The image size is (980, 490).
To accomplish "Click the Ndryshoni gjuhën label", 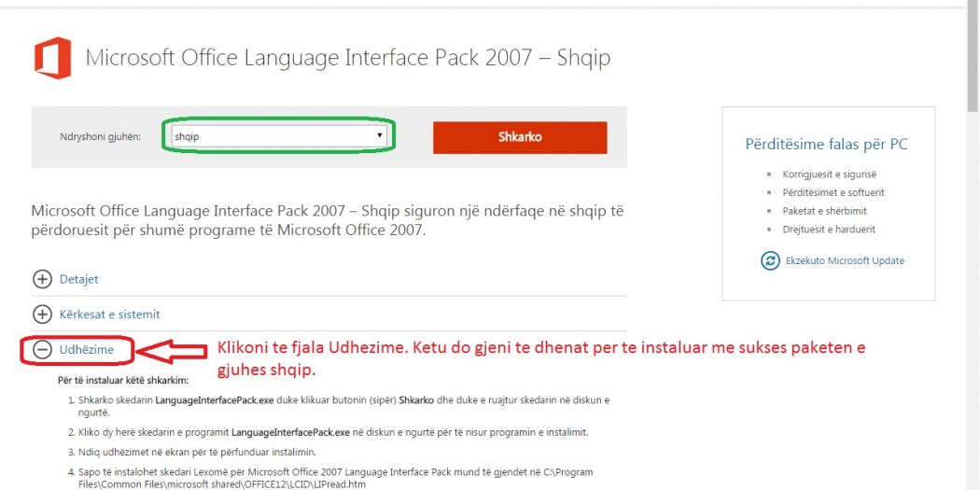I will point(101,136).
